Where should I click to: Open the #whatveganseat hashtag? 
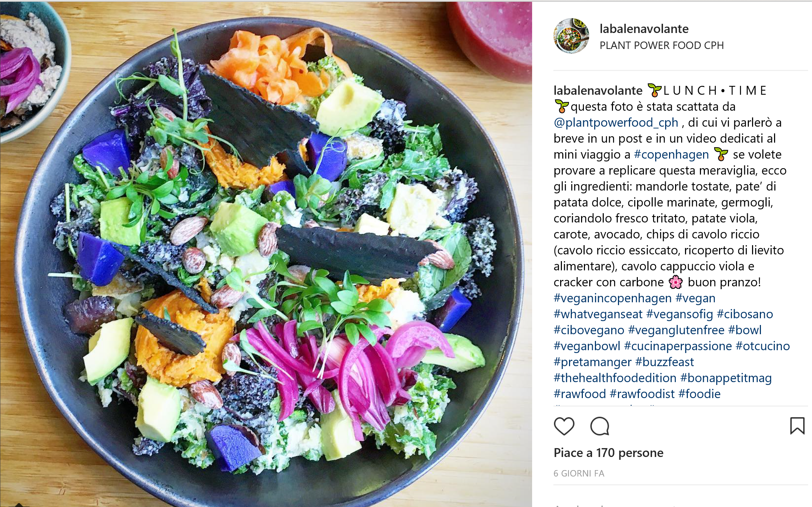coord(598,314)
